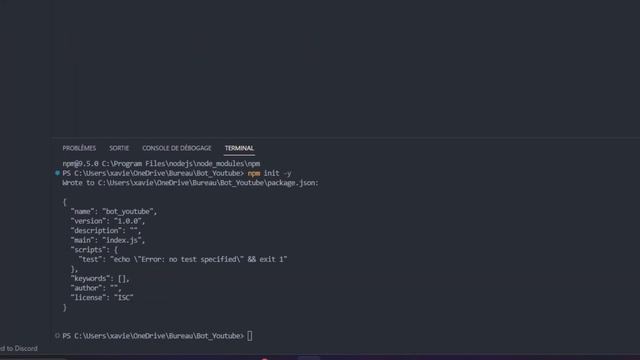
Task: Click the blue command-success dot beside npm init
Action: [x=57, y=173]
